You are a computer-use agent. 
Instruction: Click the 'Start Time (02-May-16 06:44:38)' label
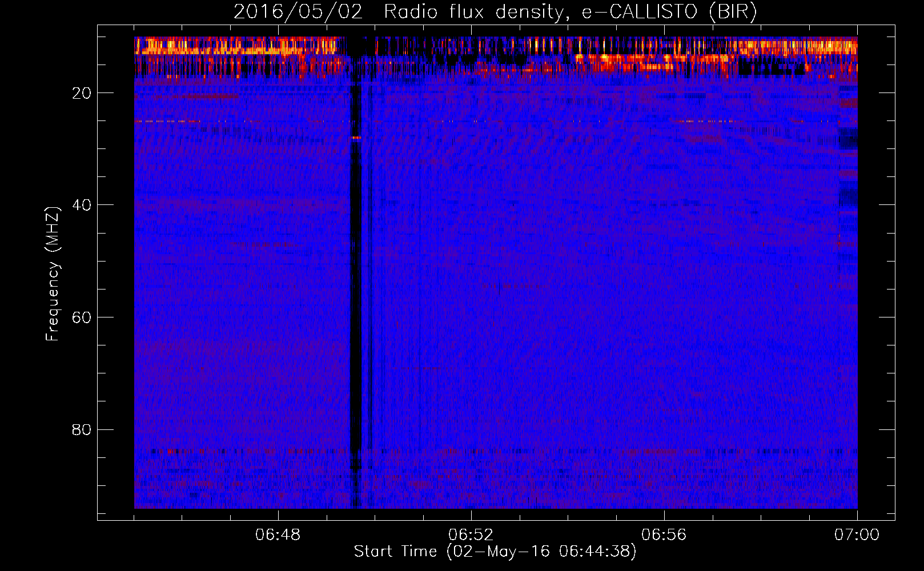point(495,552)
